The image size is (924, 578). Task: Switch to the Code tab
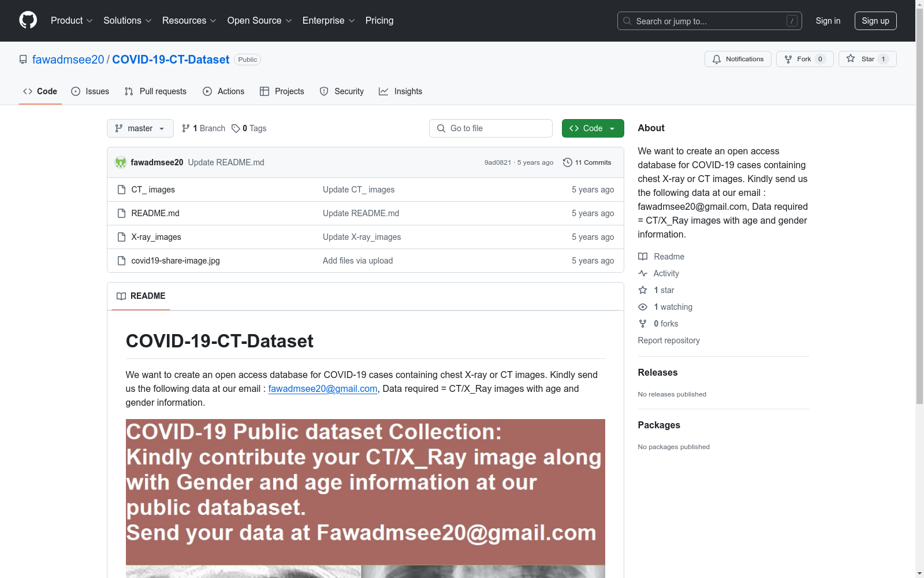click(40, 91)
